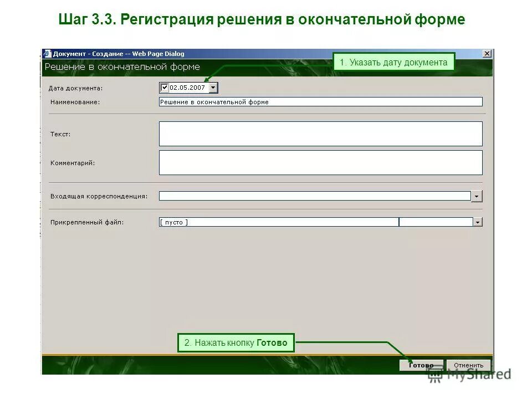Click the Прикрепленный файл label
This screenshot has height=399, width=532.
87,223
